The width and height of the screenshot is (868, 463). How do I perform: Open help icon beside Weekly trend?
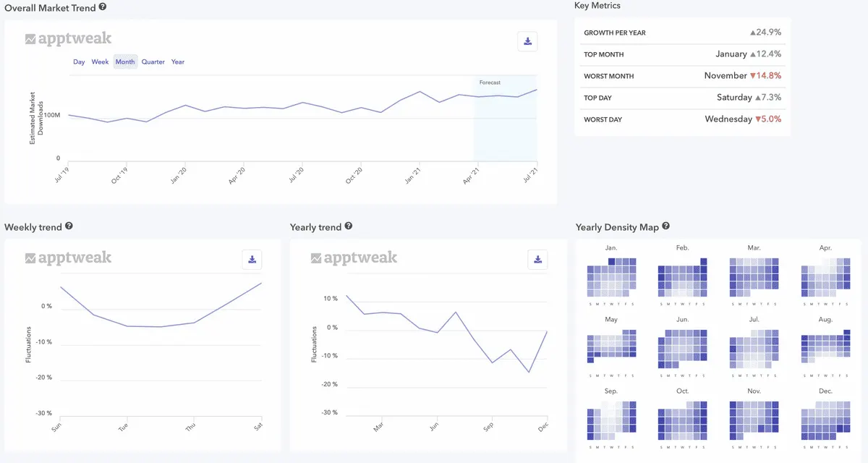pyautogui.click(x=69, y=226)
